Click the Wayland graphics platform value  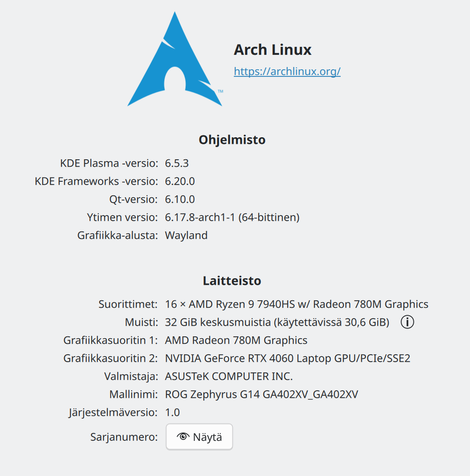186,235
